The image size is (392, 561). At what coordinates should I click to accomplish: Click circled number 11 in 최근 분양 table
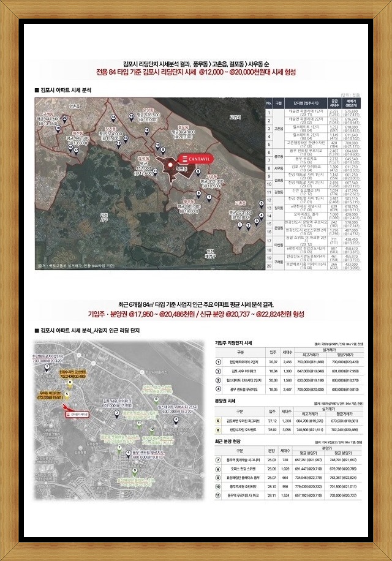[218, 495]
